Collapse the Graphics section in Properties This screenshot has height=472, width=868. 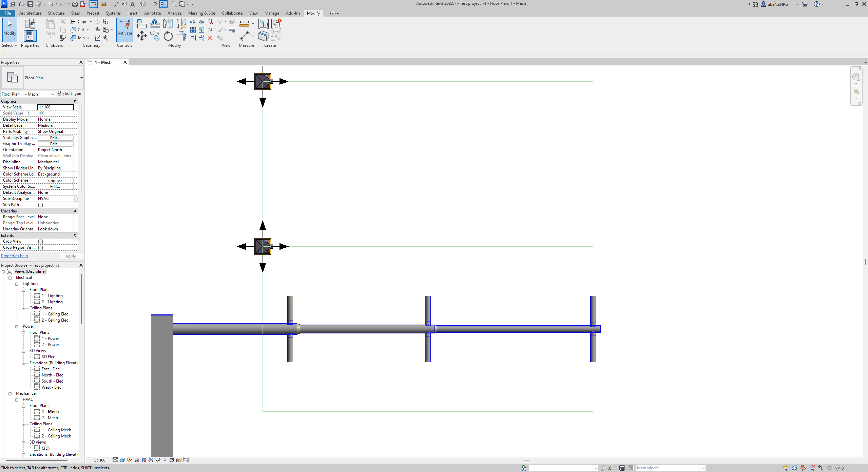75,101
